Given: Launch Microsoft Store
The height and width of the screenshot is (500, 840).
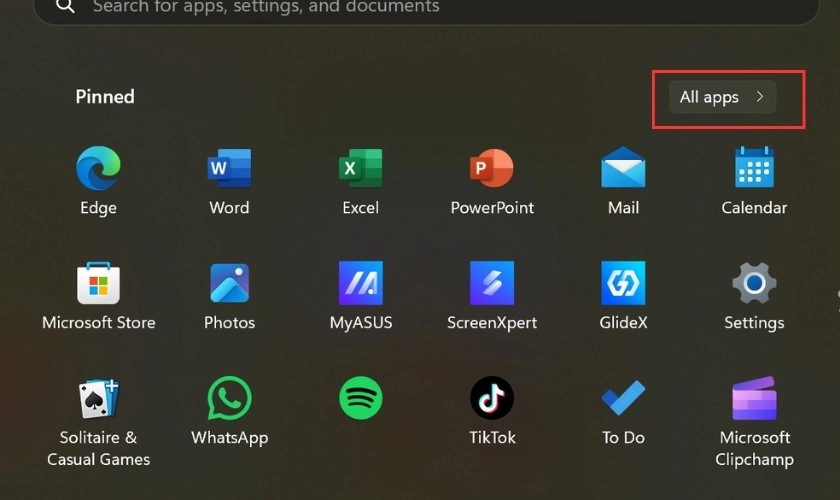Looking at the screenshot, I should [x=99, y=283].
